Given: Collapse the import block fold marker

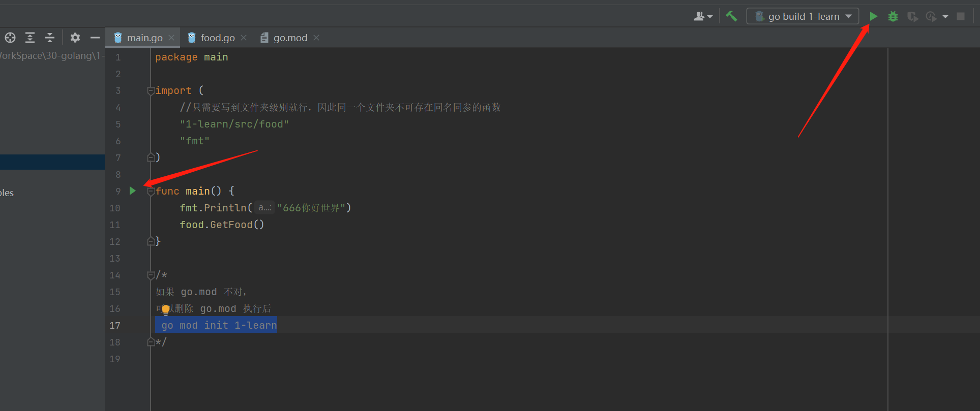Looking at the screenshot, I should pyautogui.click(x=151, y=91).
